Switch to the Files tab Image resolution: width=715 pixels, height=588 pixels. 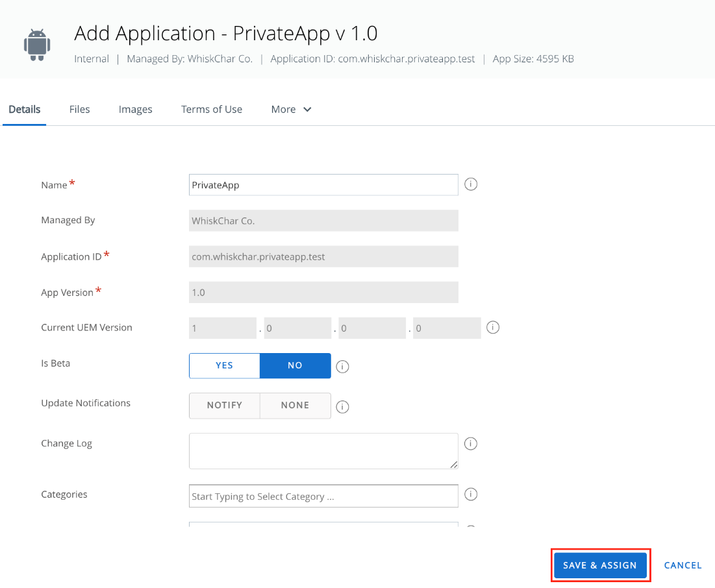click(x=79, y=110)
